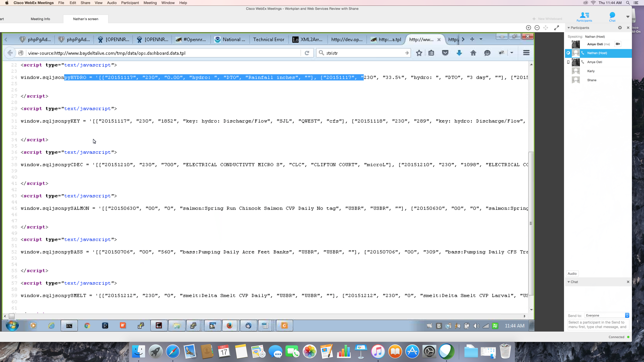Close the Chat panel

[628, 282]
